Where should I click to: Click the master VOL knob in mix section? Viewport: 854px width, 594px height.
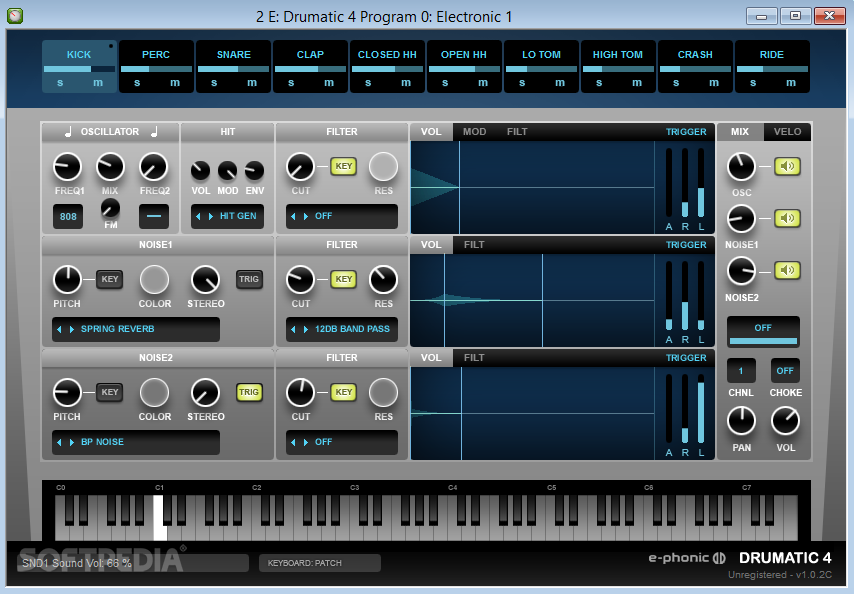click(x=785, y=421)
